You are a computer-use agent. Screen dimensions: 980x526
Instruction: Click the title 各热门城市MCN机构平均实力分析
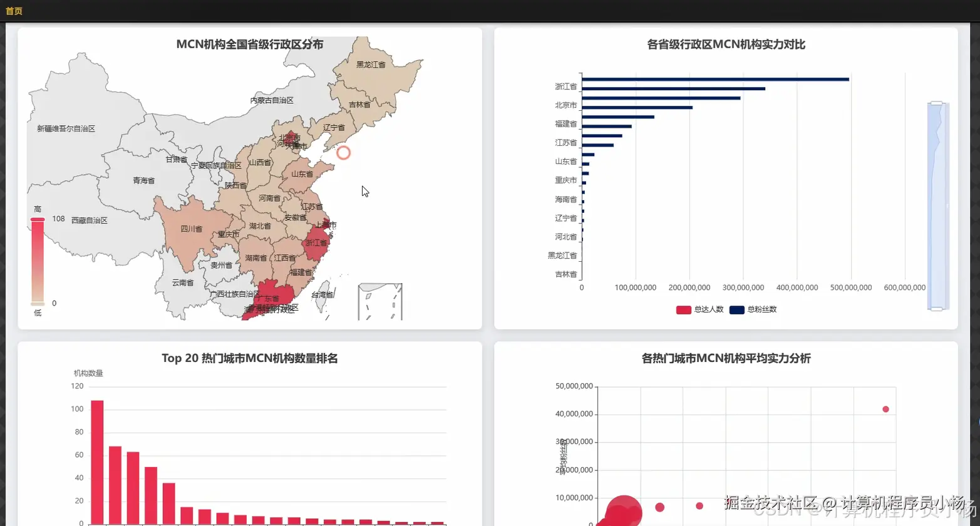(726, 358)
